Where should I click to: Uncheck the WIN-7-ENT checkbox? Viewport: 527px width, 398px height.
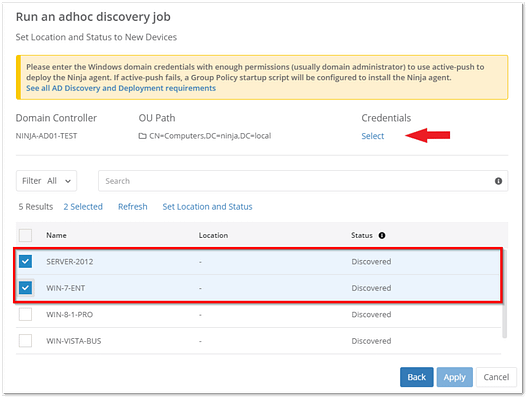point(26,288)
